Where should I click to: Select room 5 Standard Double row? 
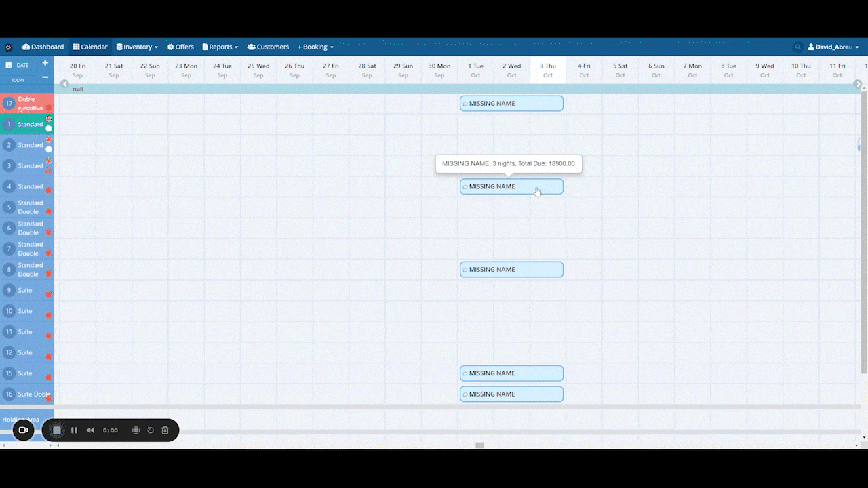pos(27,207)
